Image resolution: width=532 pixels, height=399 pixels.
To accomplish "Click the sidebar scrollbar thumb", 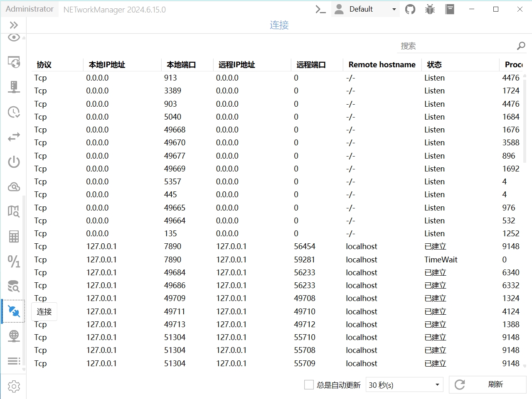I will [24, 280].
